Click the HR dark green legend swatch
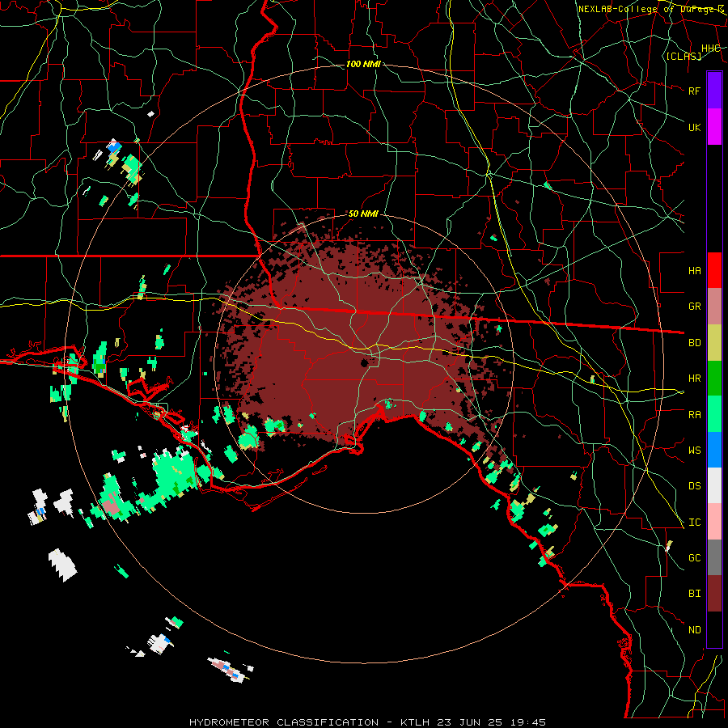The image size is (728, 728). pos(714,379)
